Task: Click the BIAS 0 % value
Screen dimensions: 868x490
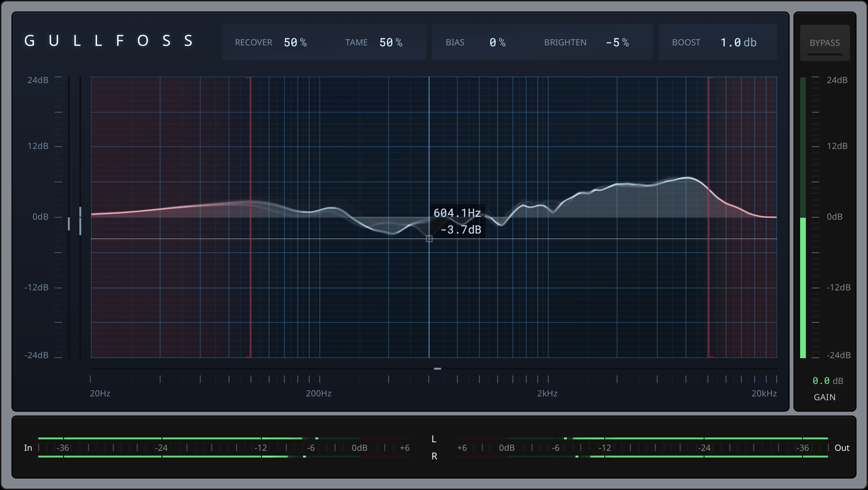Action: (498, 43)
